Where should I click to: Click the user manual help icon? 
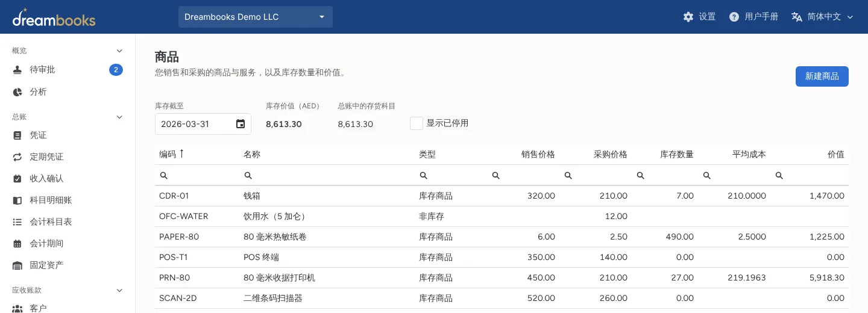(734, 17)
